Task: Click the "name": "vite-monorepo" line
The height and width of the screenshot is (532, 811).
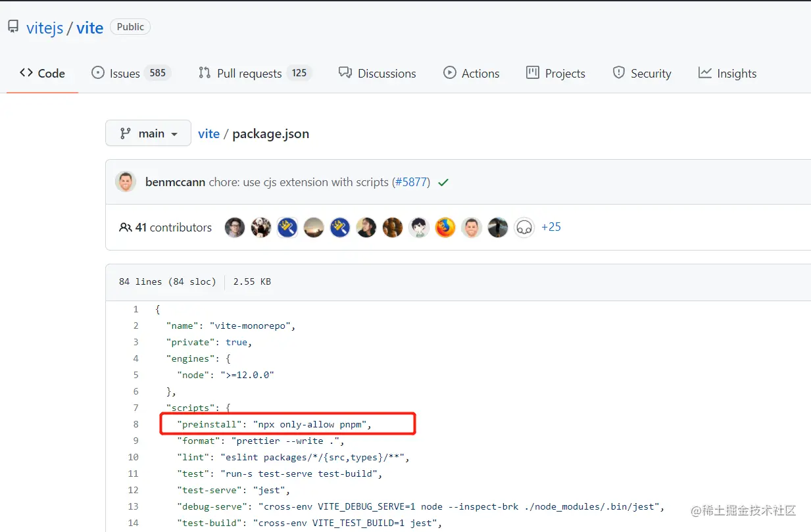Action: (232, 326)
